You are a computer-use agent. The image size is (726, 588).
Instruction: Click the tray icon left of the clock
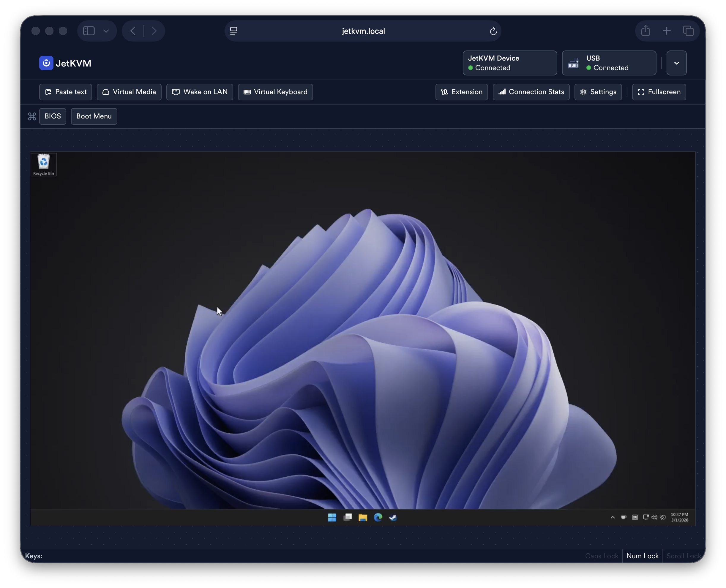pyautogui.click(x=663, y=518)
